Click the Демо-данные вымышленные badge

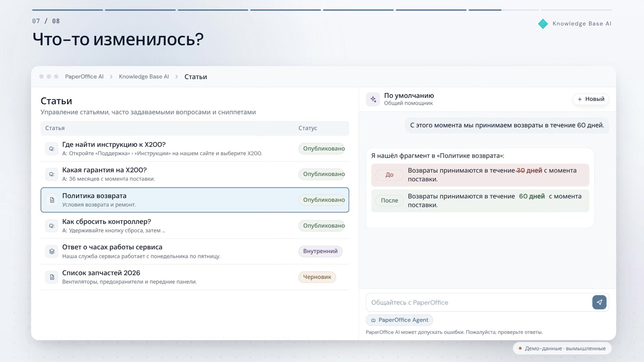coord(562,348)
